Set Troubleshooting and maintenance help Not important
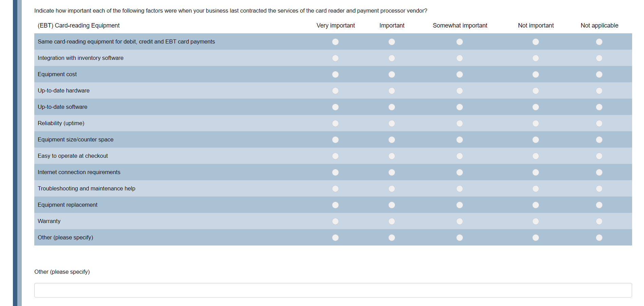The height and width of the screenshot is (306, 644). (x=536, y=189)
